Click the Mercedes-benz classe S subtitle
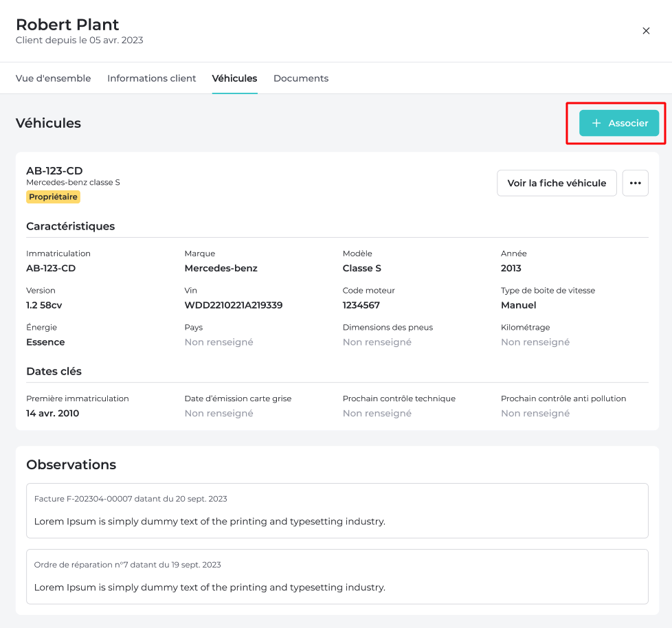 (73, 182)
